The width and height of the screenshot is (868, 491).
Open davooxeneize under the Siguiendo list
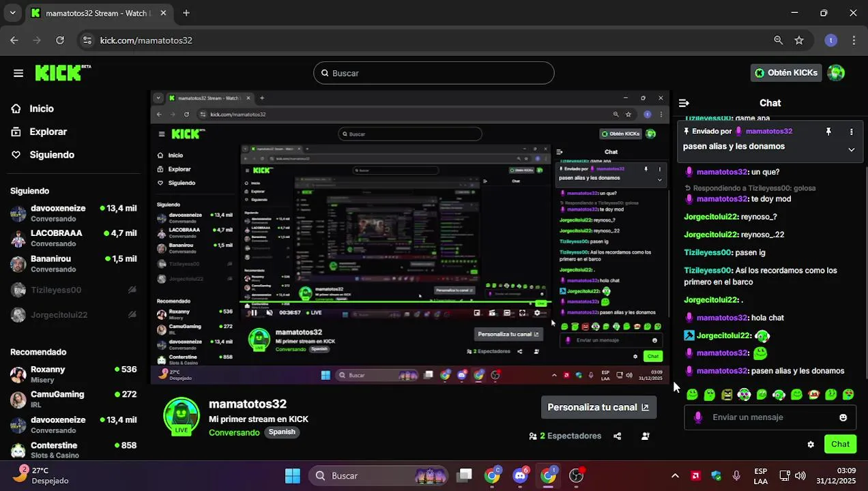tap(74, 213)
